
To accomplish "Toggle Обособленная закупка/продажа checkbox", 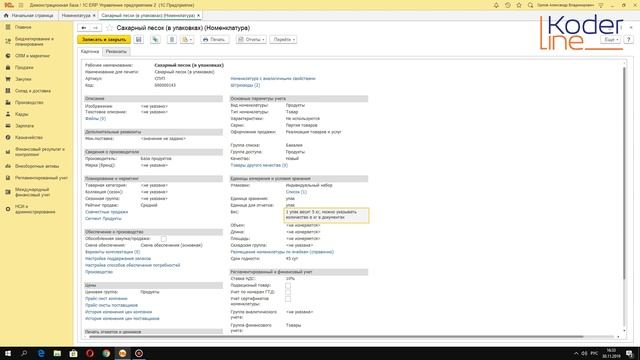I will point(164,239).
